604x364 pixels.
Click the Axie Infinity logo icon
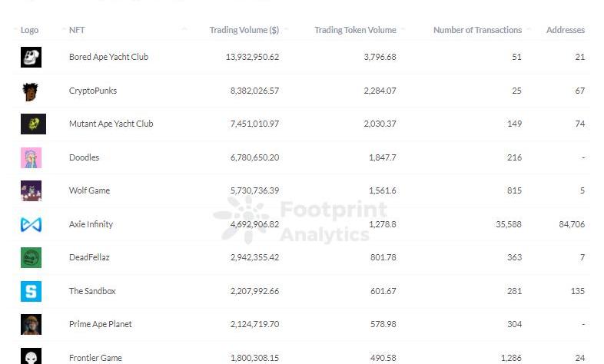pos(31,224)
